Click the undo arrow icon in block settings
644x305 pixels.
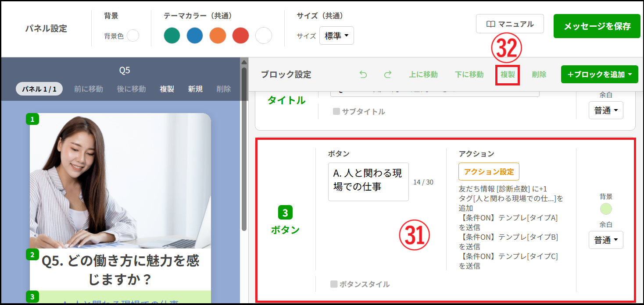click(363, 74)
